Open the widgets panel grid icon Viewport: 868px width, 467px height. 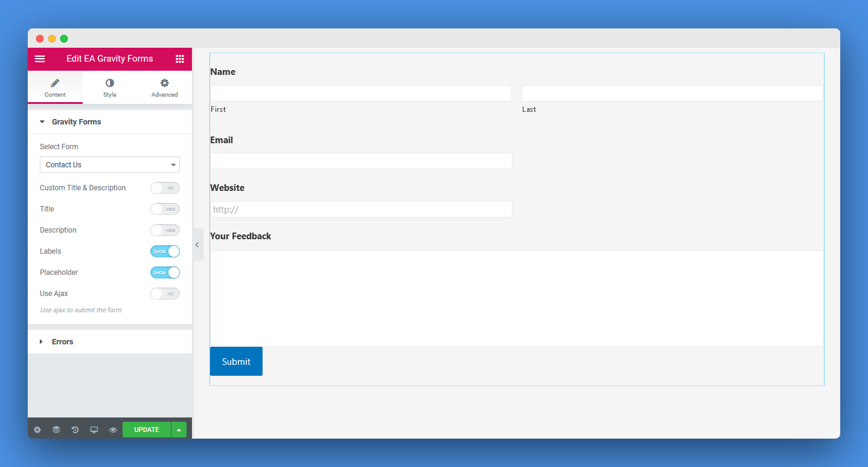[x=179, y=59]
